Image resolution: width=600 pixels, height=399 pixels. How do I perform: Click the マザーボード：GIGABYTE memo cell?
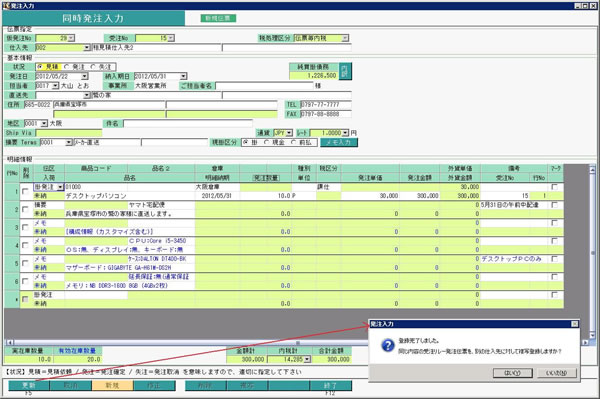130,267
